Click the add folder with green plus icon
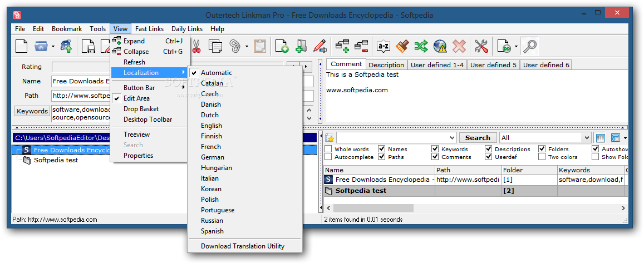Screen dimensions: 644x264 click(x=301, y=46)
